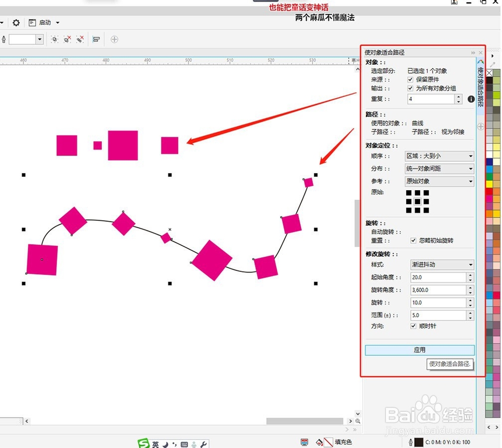Select the top-right origin point square
This screenshot has width=502, height=448.
point(426,193)
